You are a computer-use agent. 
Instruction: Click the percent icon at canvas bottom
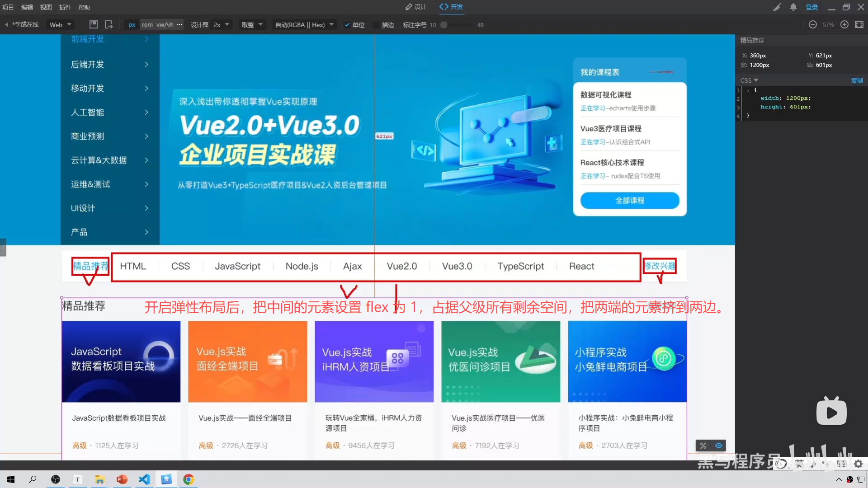pos(703,446)
